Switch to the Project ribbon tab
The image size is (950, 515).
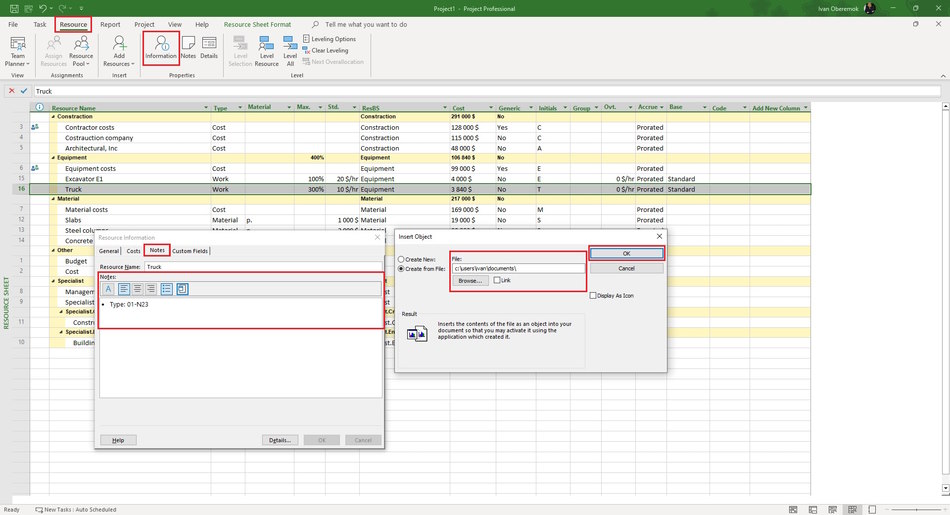point(144,24)
